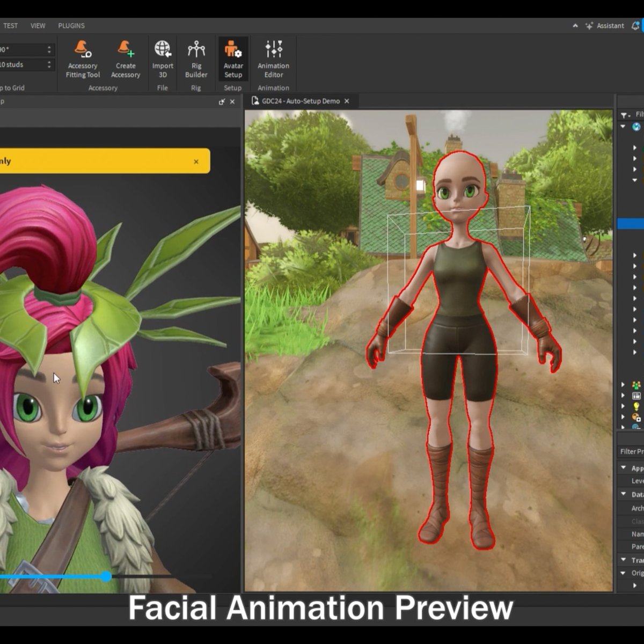Image resolution: width=644 pixels, height=644 pixels.
Task: Collapse the Data properties section
Action: [x=624, y=494]
